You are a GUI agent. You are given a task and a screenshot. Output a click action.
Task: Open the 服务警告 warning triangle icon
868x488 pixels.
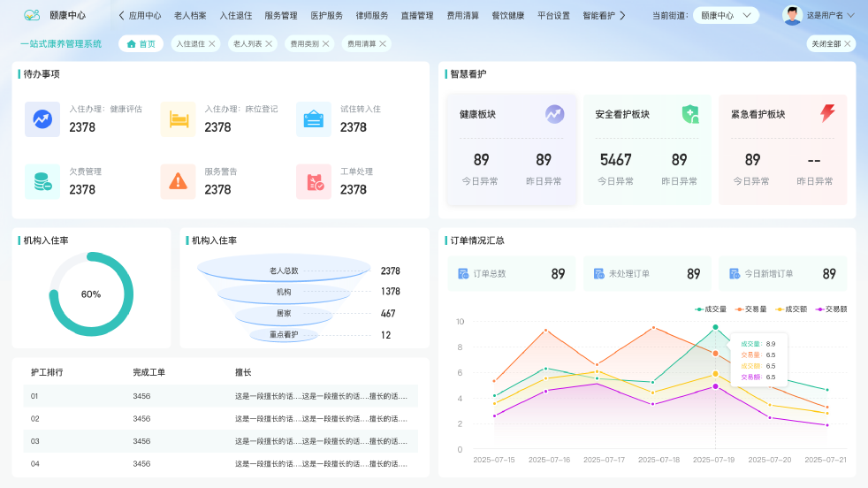(178, 181)
